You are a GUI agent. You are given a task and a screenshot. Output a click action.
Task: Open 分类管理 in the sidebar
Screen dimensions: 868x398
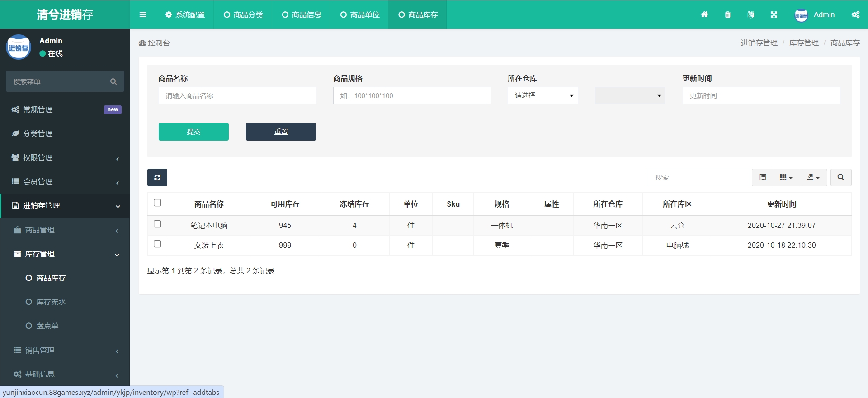[65, 133]
